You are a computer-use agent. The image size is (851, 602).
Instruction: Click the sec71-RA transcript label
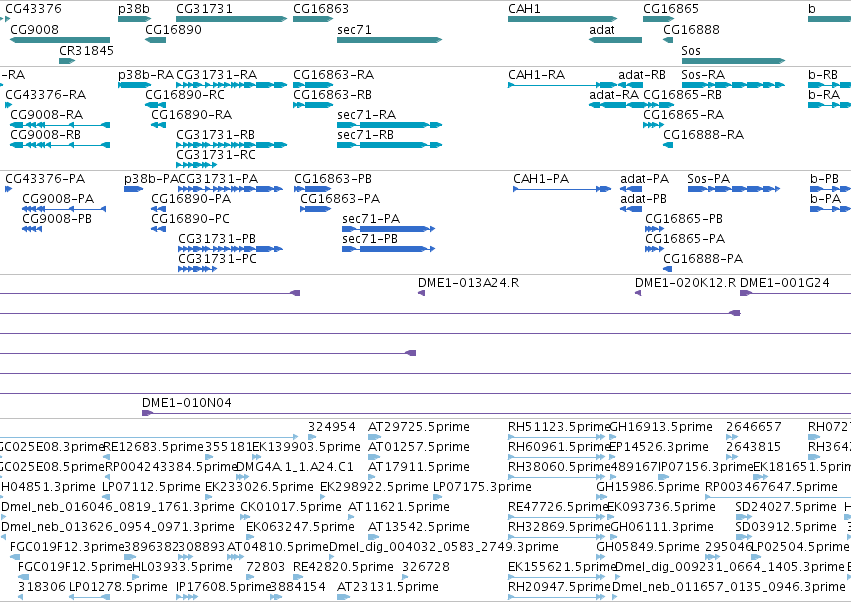pyautogui.click(x=366, y=115)
